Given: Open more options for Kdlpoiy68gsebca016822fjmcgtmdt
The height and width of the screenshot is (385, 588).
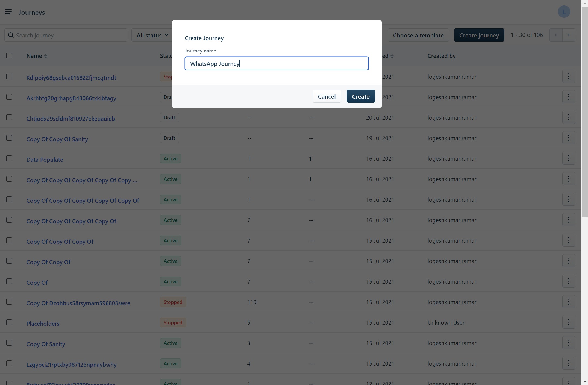Looking at the screenshot, I should click(569, 76).
